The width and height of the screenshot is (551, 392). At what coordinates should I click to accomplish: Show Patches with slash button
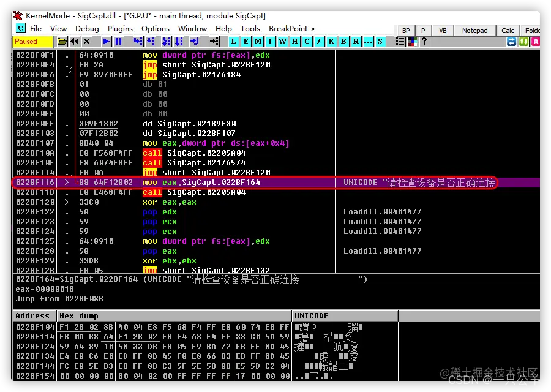point(319,42)
